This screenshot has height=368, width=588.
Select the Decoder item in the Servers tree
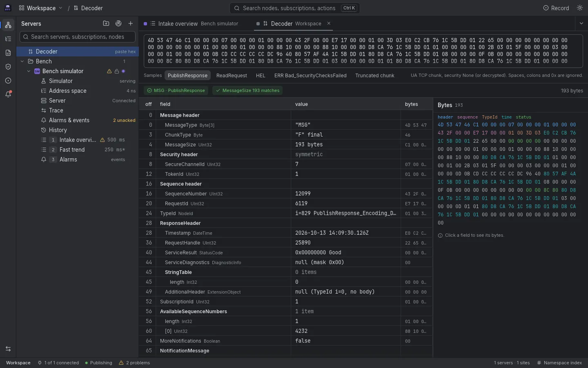78,52
